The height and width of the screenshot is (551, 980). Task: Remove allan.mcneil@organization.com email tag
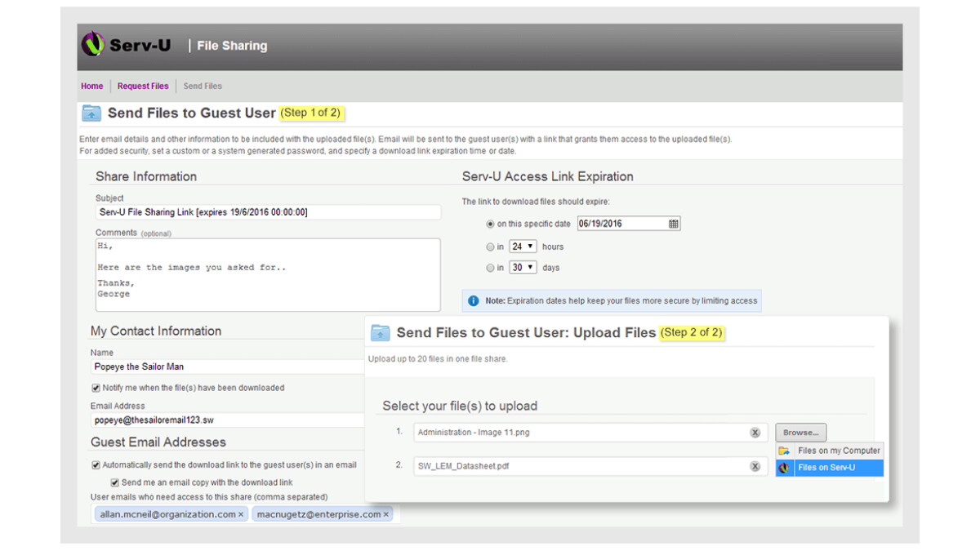coord(241,515)
